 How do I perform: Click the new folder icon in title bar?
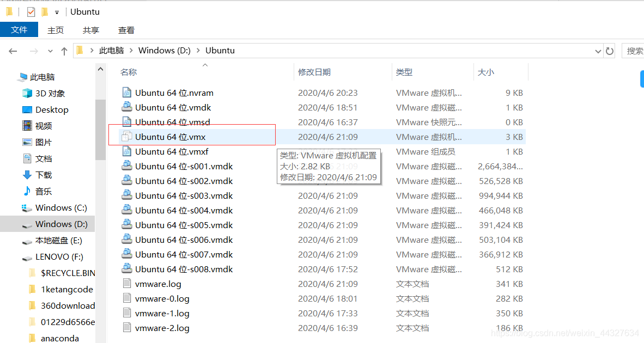pos(45,13)
